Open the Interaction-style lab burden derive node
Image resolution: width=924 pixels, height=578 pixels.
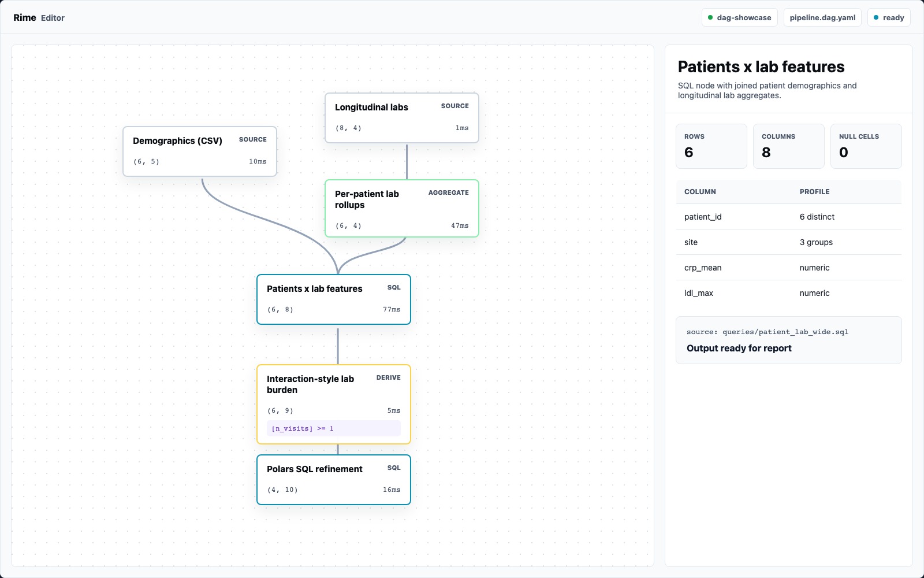point(334,404)
